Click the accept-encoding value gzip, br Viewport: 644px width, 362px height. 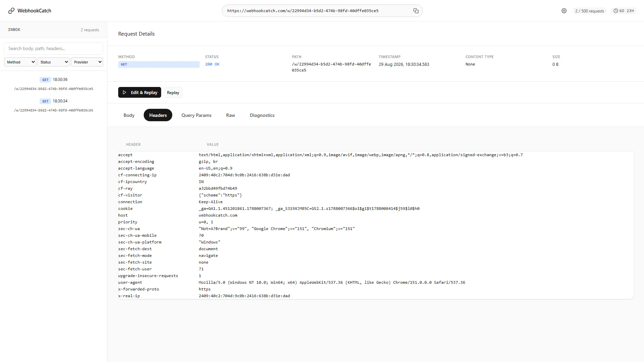[x=208, y=162]
